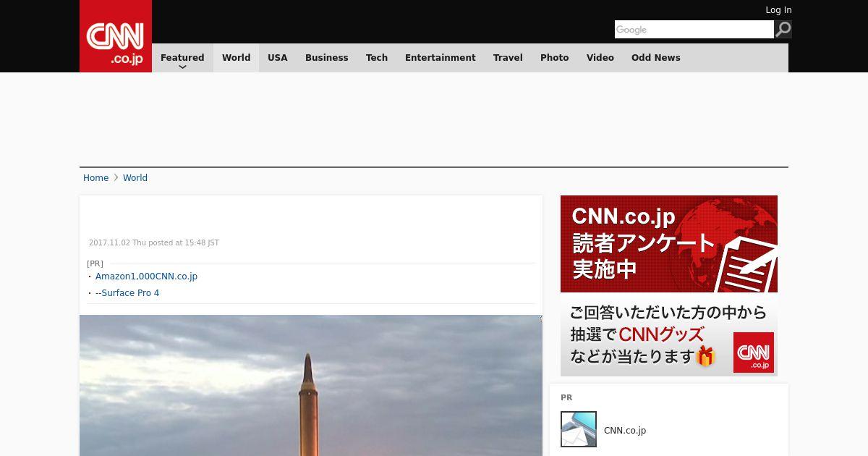Open the World breadcrumb link
The height and width of the screenshot is (456, 868).
point(135,178)
